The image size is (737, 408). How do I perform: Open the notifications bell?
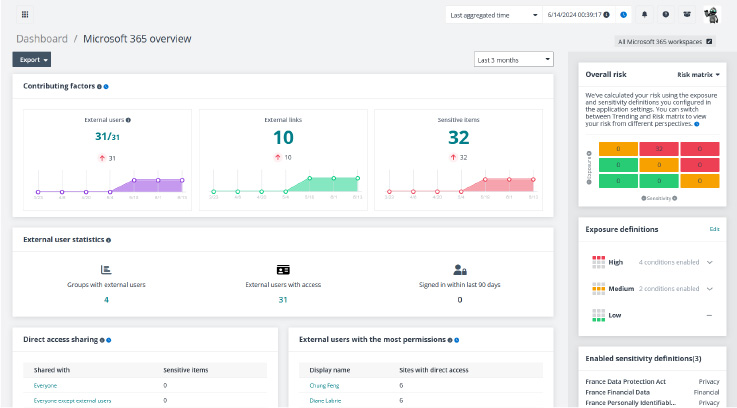pyautogui.click(x=644, y=15)
